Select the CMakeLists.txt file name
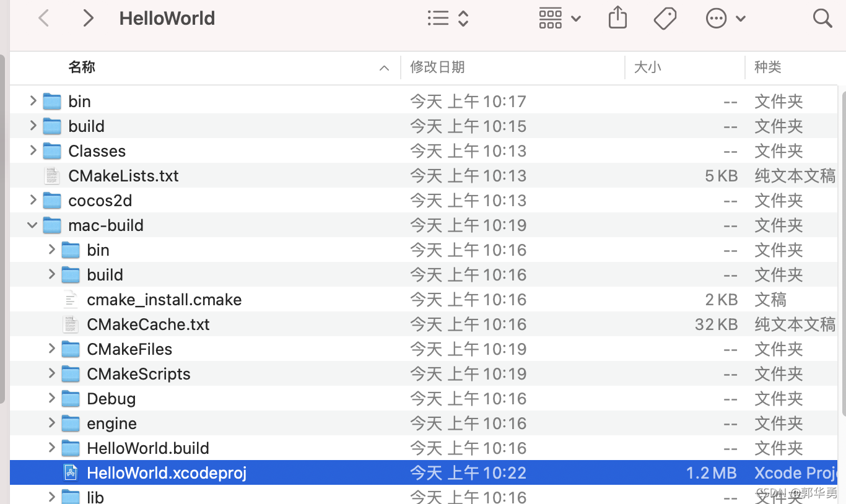846x504 pixels. [x=123, y=176]
